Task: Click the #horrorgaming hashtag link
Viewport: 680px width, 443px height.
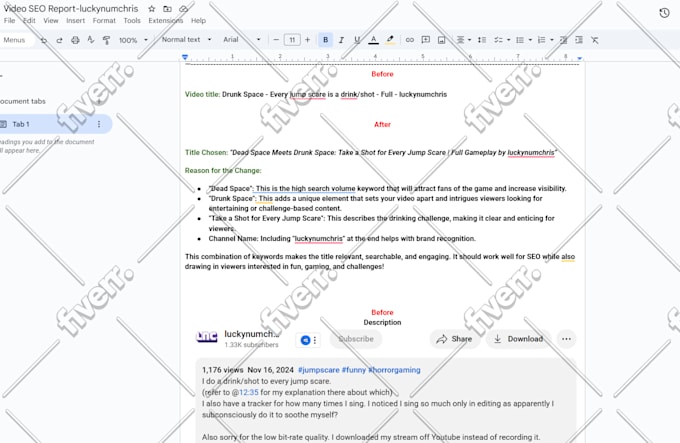Action: click(x=394, y=370)
